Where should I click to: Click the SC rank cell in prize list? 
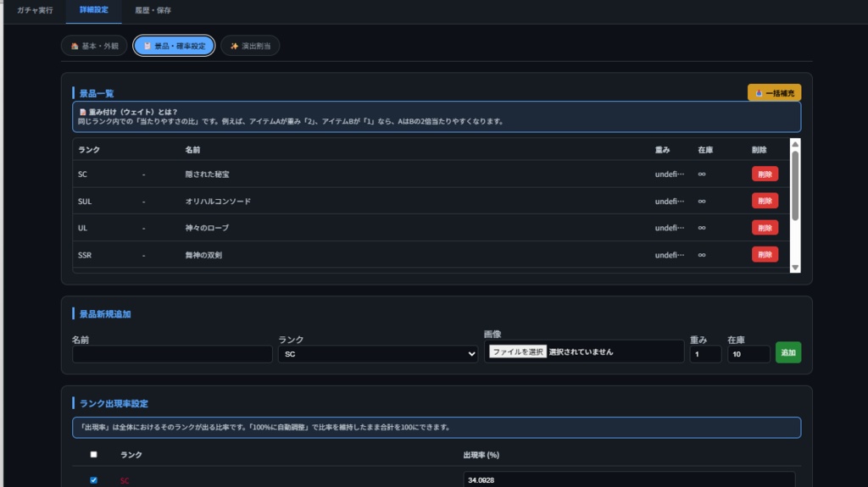[x=82, y=174]
